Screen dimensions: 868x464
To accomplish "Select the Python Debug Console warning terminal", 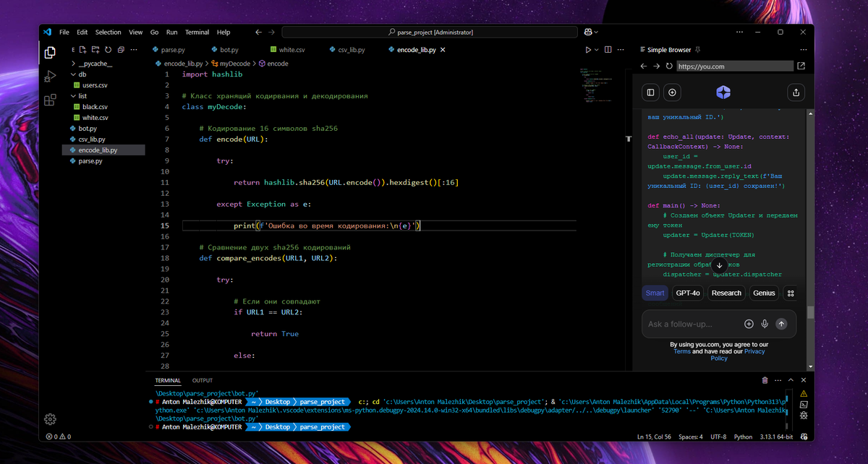I will pyautogui.click(x=804, y=394).
